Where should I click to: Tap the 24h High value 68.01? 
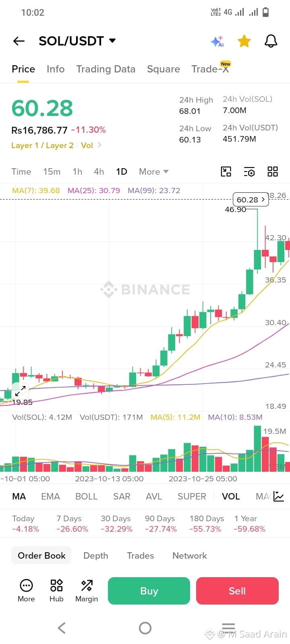190,111
